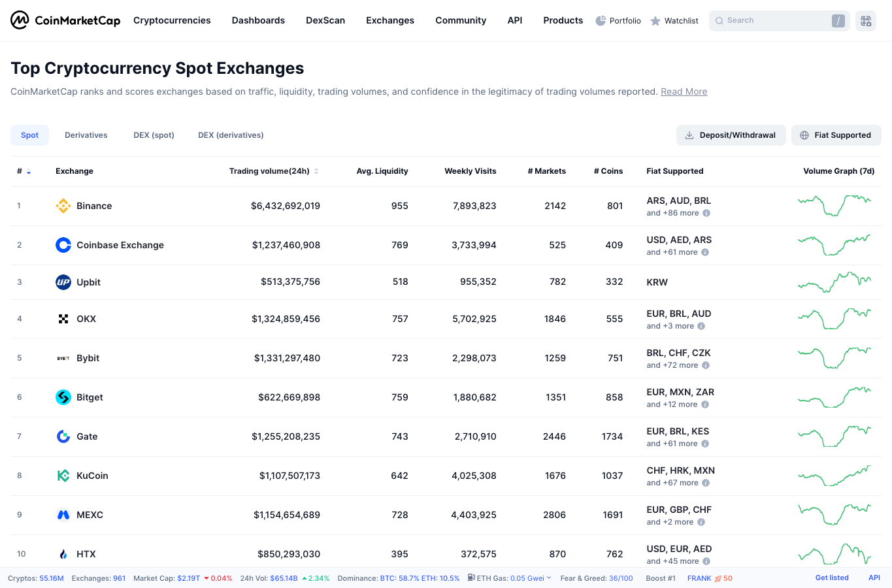
Task: Click the Weekly Visits column header
Action: [471, 171]
